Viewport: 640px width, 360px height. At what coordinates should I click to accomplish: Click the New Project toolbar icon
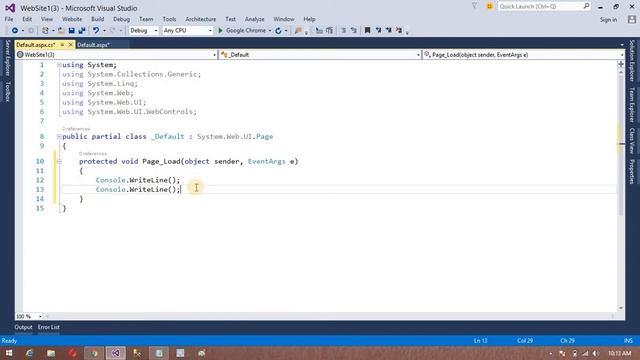click(x=45, y=31)
